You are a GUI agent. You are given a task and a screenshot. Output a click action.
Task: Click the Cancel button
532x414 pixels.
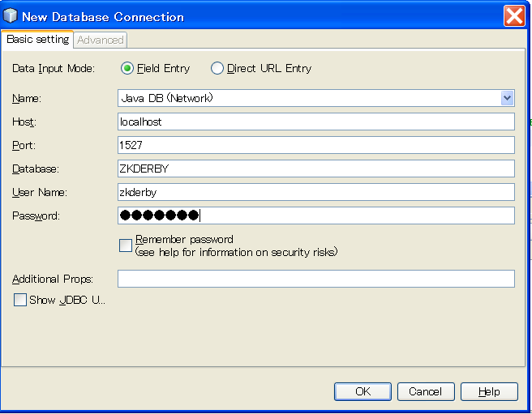[426, 391]
